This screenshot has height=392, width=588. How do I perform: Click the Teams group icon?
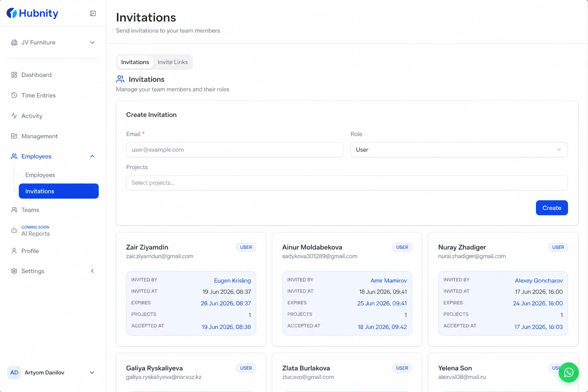[x=14, y=210]
